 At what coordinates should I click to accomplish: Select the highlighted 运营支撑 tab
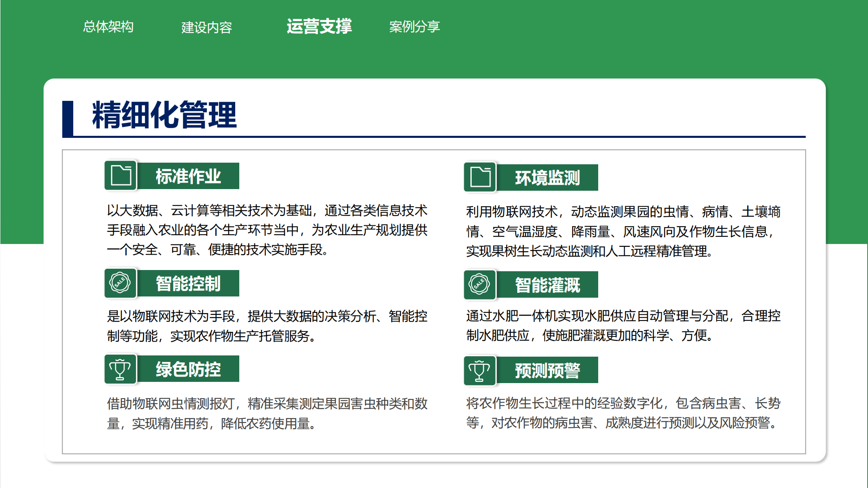pyautogui.click(x=319, y=26)
